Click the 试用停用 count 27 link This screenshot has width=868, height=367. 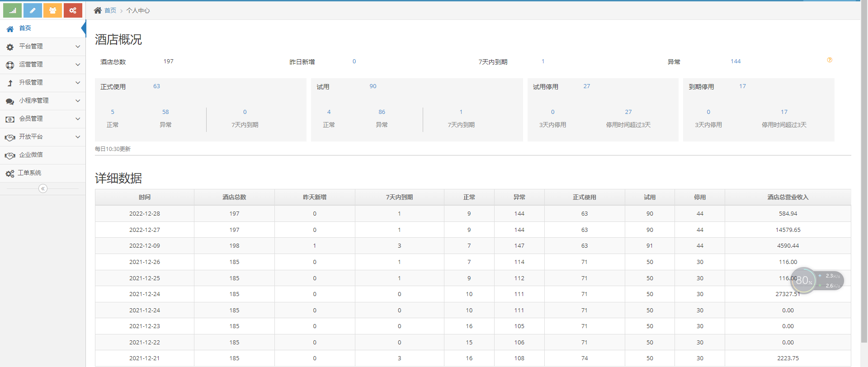click(586, 86)
